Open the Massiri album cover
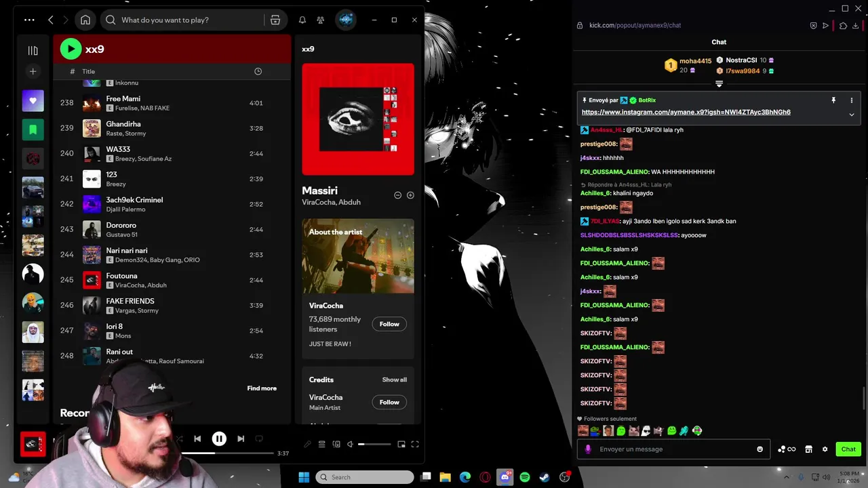Screen dimensions: 868x488 pos(358,119)
